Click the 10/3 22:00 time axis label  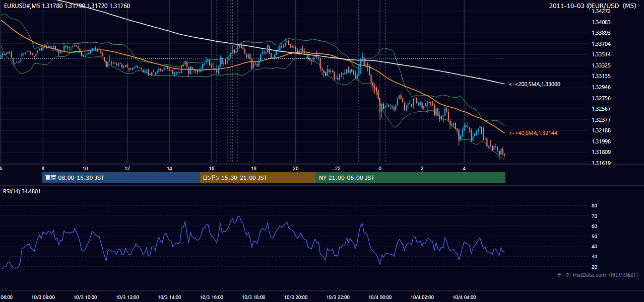click(338, 297)
